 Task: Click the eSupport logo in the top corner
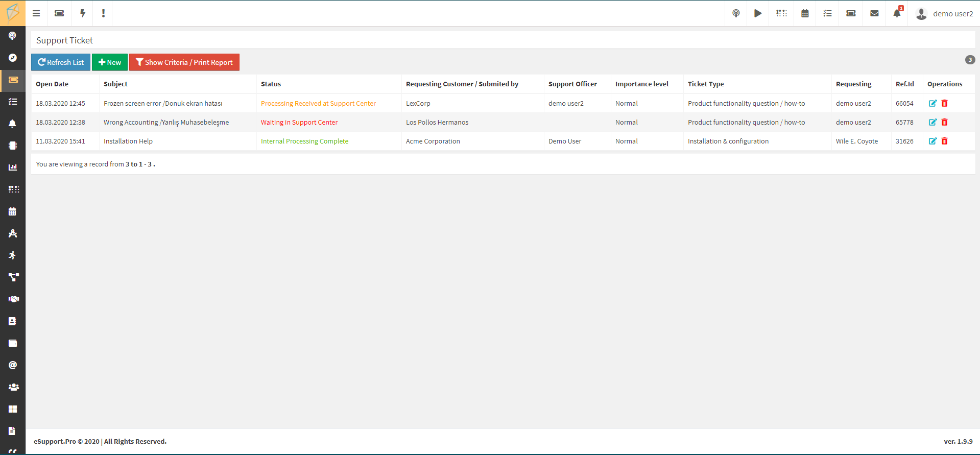[x=13, y=13]
